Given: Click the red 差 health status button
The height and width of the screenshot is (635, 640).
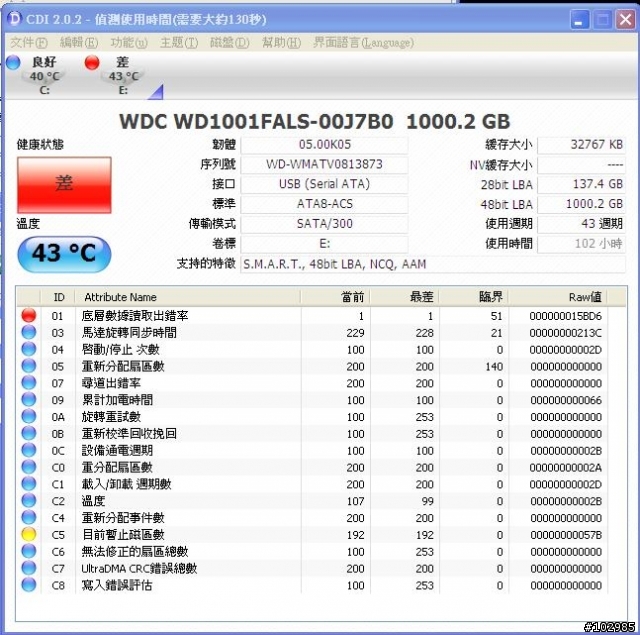Looking at the screenshot, I should (64, 185).
